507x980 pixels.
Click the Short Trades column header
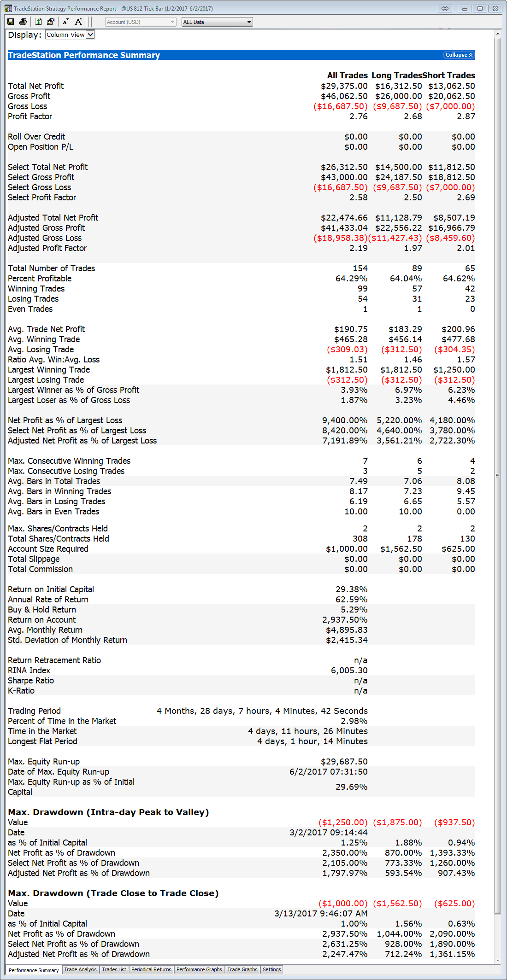448,76
